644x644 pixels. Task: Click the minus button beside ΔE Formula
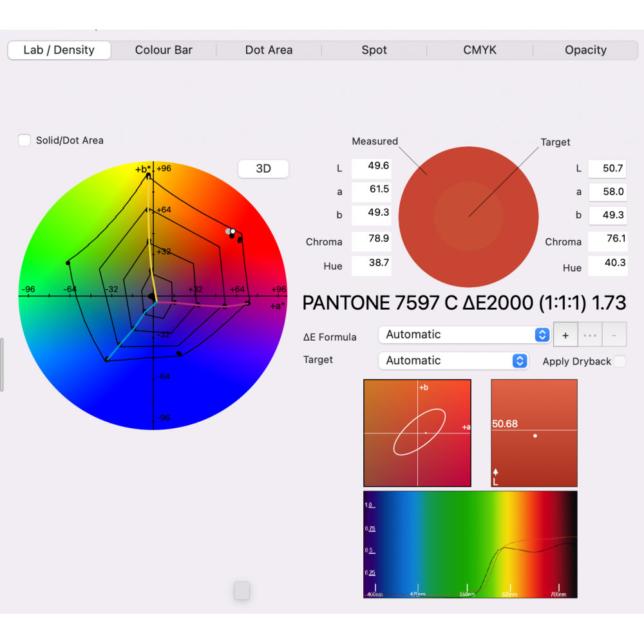tap(614, 335)
